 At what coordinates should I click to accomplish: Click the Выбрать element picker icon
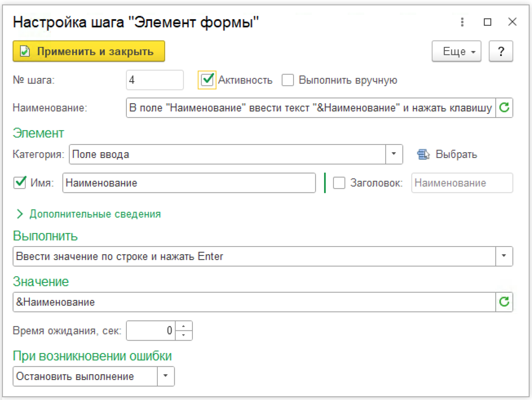(424, 154)
